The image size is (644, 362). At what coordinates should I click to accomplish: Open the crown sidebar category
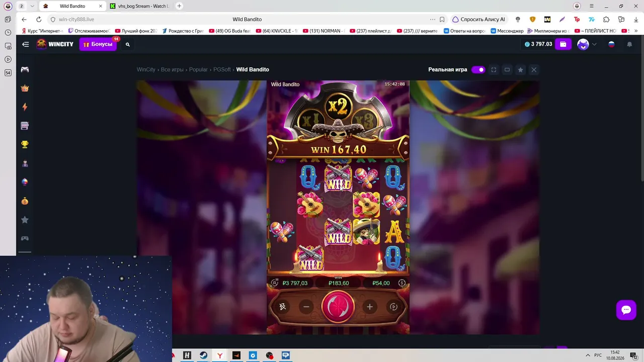(x=25, y=88)
